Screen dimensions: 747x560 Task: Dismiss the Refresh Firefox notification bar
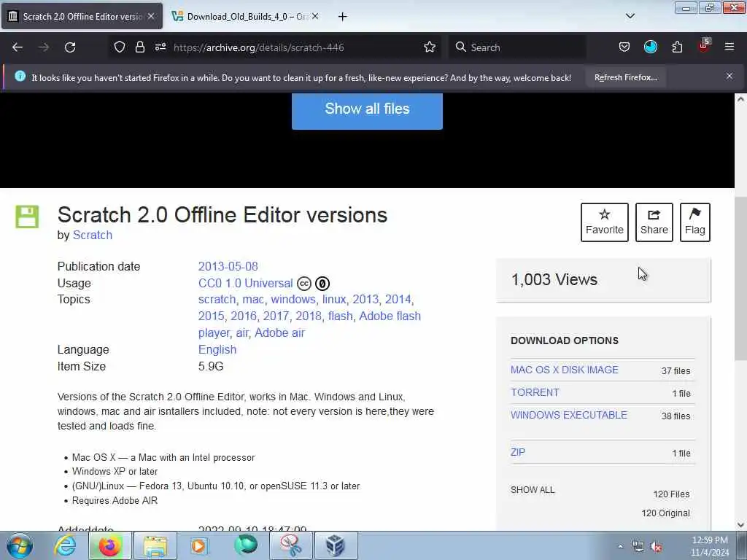point(729,76)
